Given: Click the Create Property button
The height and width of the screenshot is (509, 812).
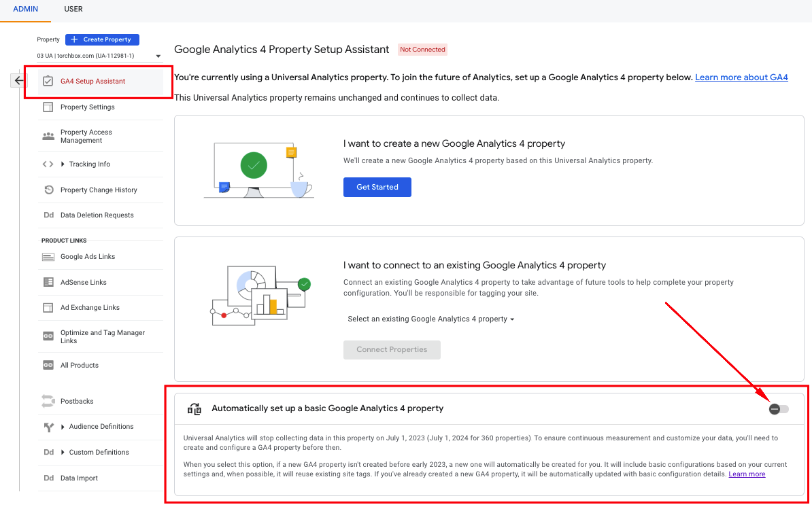Looking at the screenshot, I should pos(102,39).
